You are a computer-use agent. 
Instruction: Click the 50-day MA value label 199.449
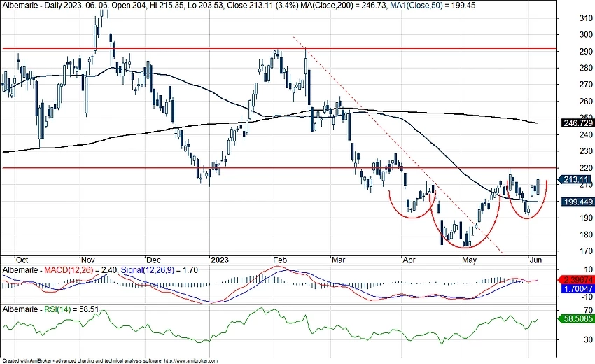[578, 202]
